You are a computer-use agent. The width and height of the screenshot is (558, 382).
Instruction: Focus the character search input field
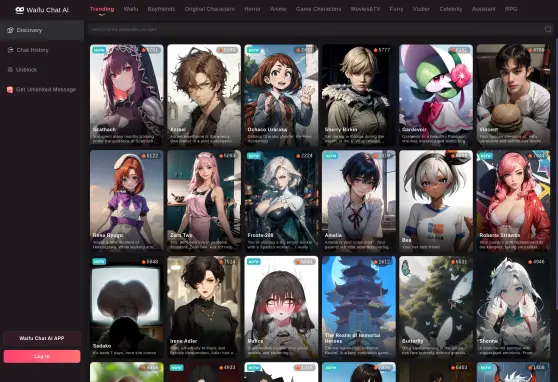pos(316,30)
